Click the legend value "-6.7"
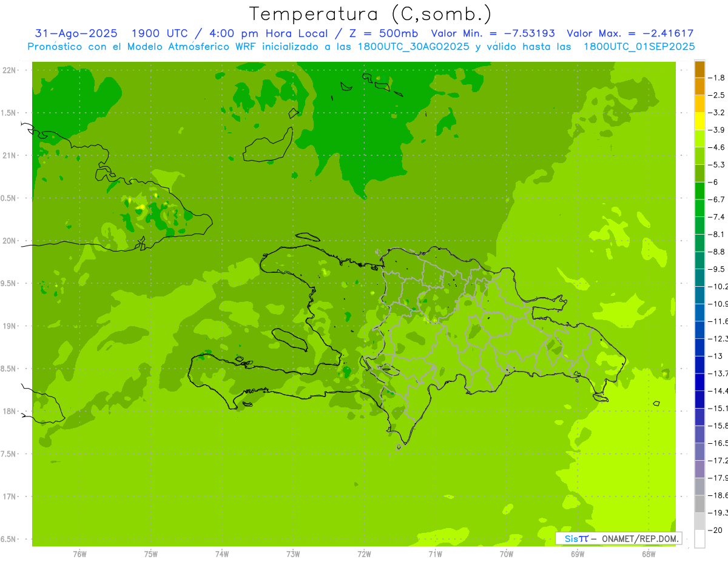 tap(717, 199)
